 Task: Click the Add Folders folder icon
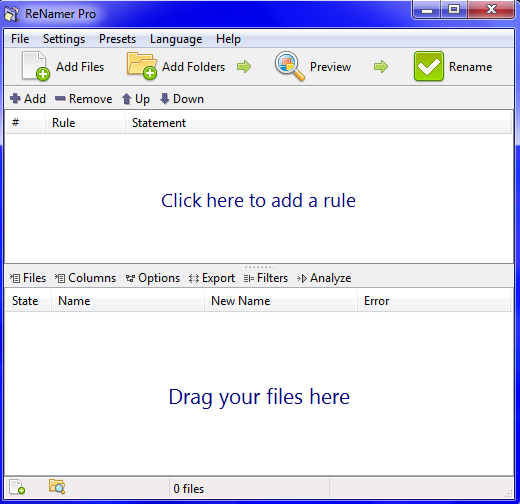(142, 66)
